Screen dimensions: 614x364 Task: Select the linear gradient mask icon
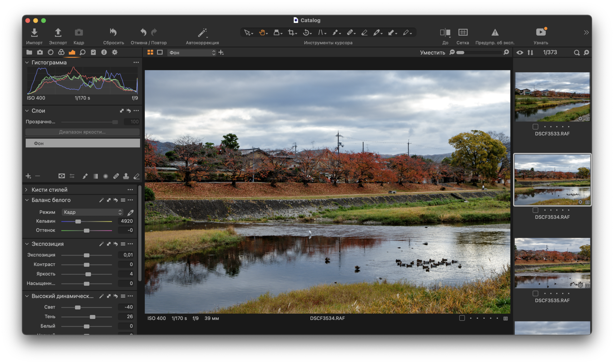(x=95, y=176)
